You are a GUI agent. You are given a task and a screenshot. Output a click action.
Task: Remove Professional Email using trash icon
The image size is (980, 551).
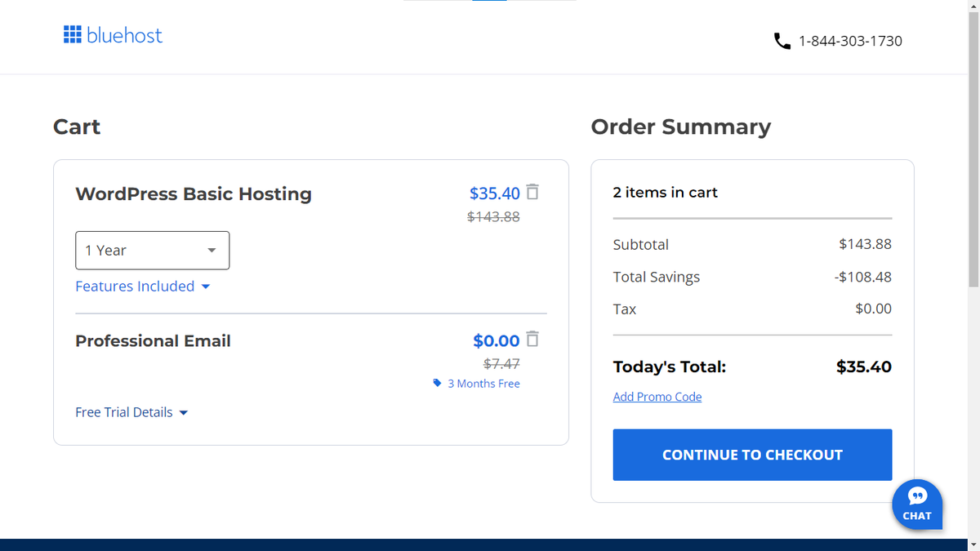coord(532,340)
